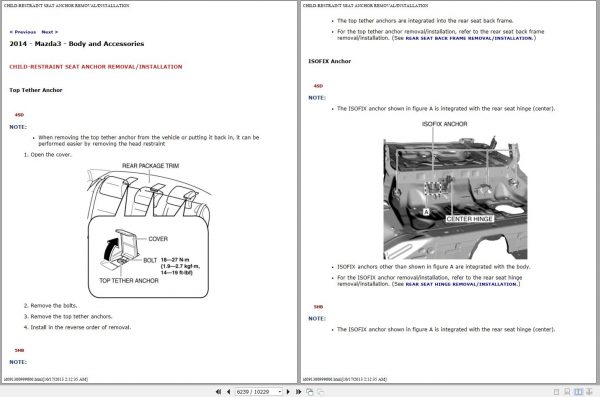Click step '1. Open the cover.'

pos(47,155)
